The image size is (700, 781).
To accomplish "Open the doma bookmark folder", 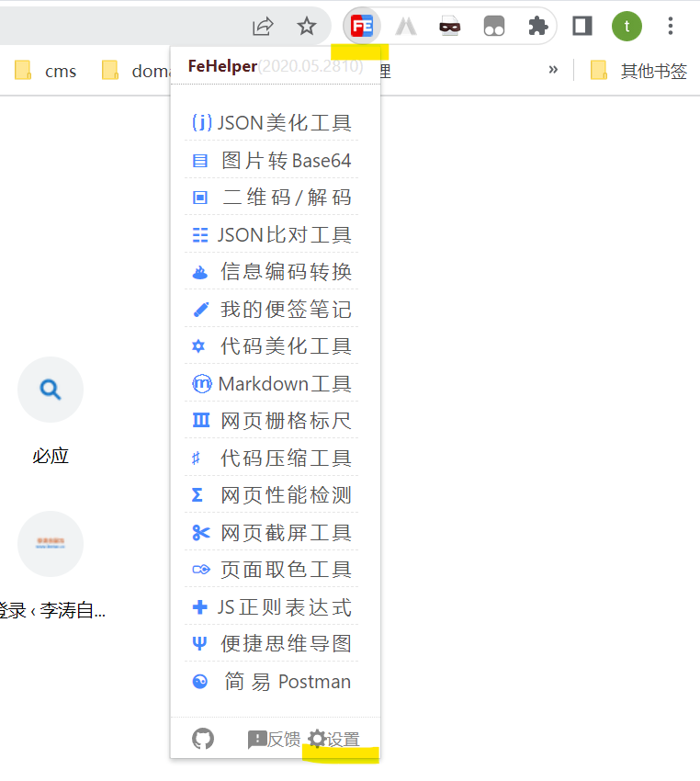I will click(135, 71).
